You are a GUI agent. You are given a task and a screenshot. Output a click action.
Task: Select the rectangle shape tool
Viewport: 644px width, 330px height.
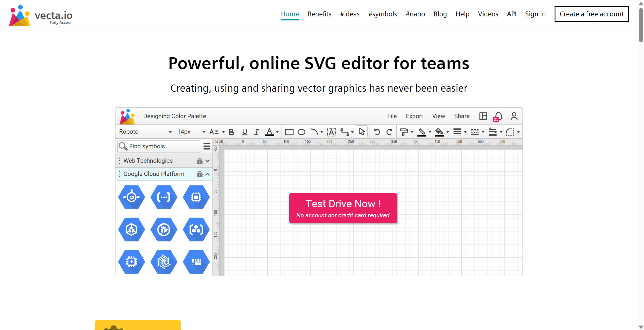coord(289,132)
